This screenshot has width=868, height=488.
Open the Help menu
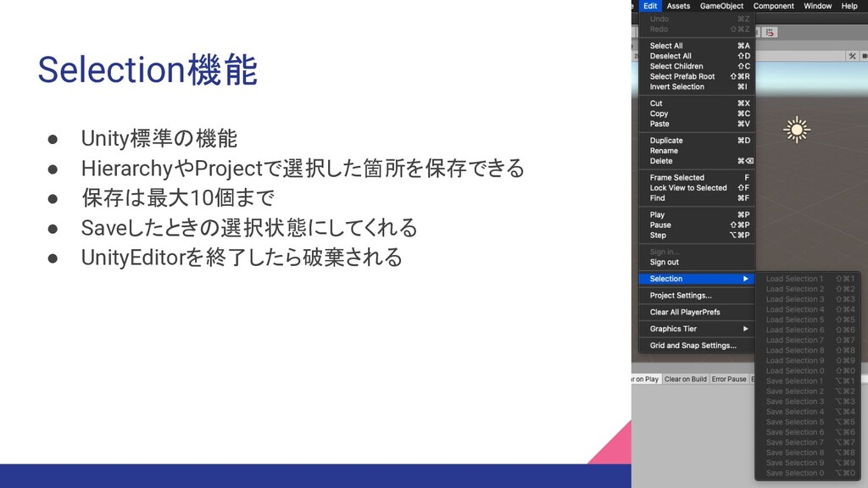tap(849, 6)
